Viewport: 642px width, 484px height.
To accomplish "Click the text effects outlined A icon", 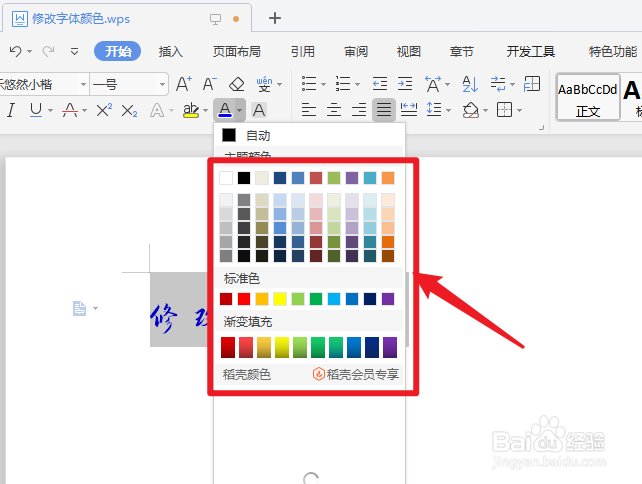I will pyautogui.click(x=157, y=110).
